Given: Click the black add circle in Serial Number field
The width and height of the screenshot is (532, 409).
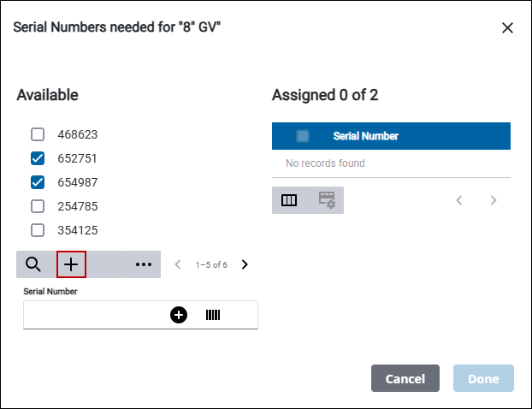Looking at the screenshot, I should pyautogui.click(x=178, y=316).
